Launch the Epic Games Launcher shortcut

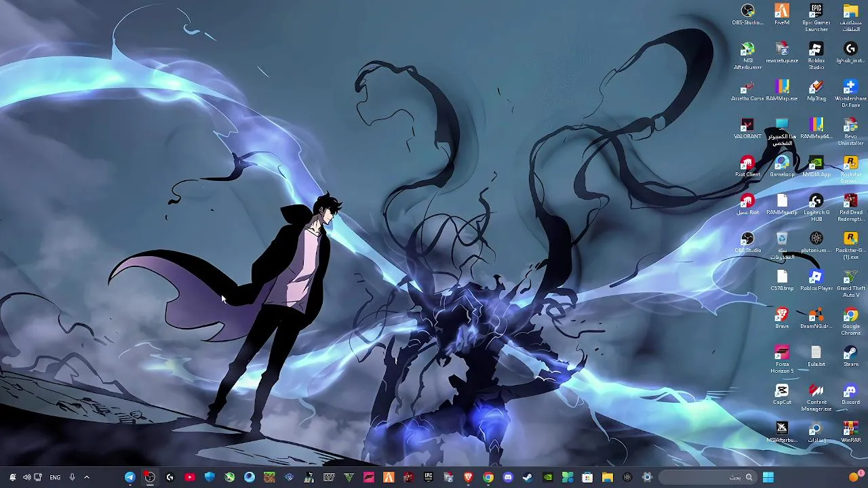click(x=816, y=18)
